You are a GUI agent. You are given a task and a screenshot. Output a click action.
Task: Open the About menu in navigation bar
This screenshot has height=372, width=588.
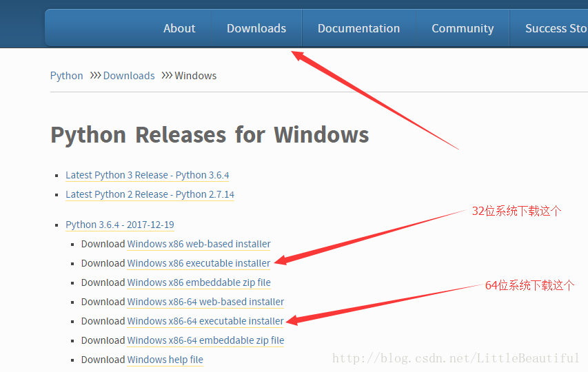(x=179, y=28)
